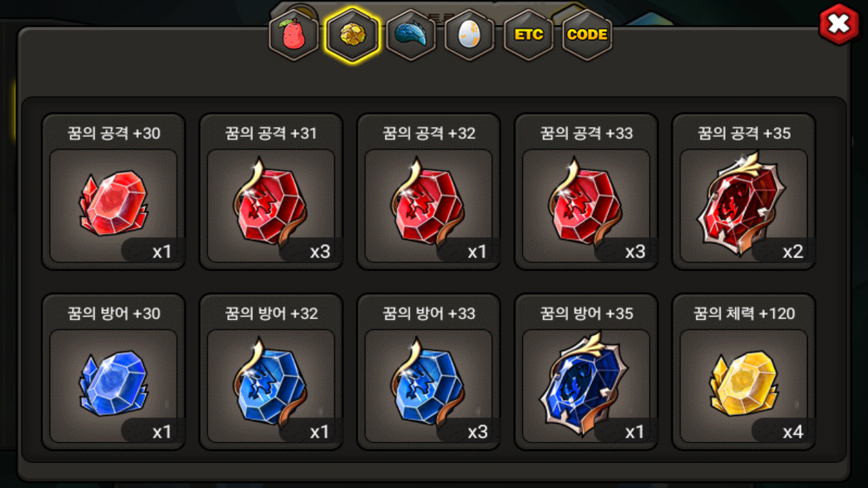868x488 pixels.
Task: Switch to the blue feather category tab
Action: click(411, 35)
